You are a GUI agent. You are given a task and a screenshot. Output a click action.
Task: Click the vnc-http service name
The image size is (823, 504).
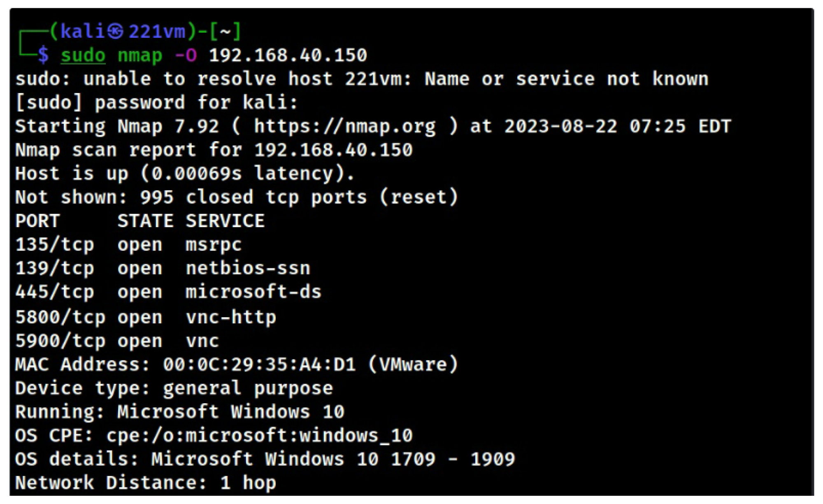click(231, 318)
